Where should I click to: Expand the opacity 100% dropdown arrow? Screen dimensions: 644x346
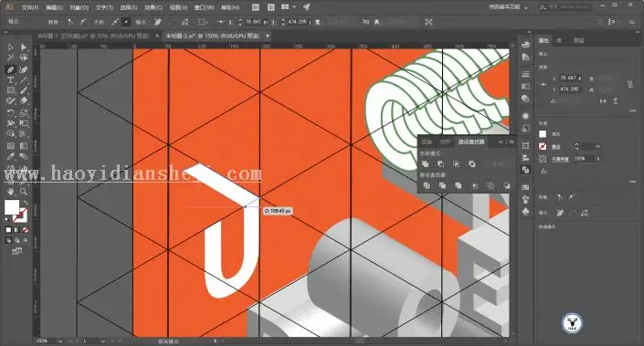598,159
